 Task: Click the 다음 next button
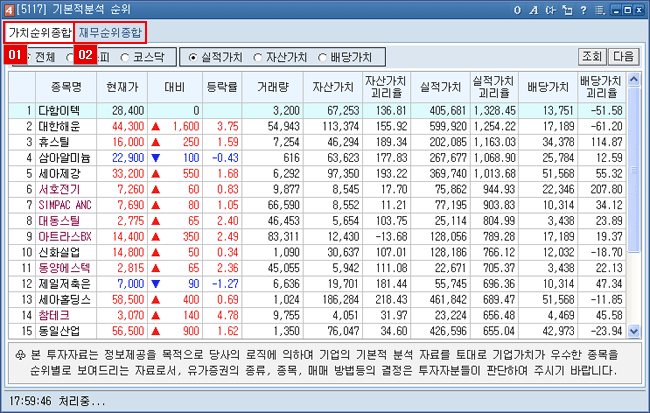tap(624, 56)
